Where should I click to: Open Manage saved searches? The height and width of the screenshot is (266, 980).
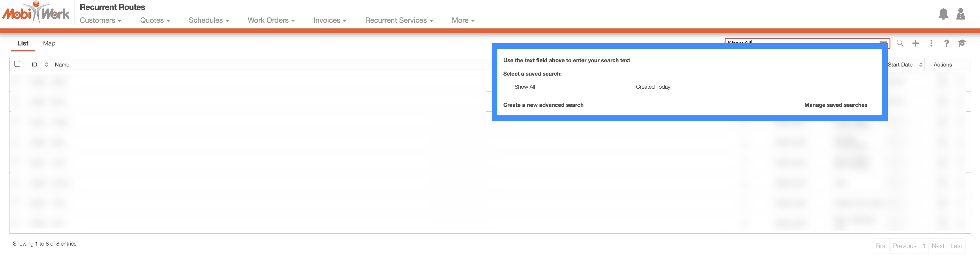pyautogui.click(x=835, y=105)
